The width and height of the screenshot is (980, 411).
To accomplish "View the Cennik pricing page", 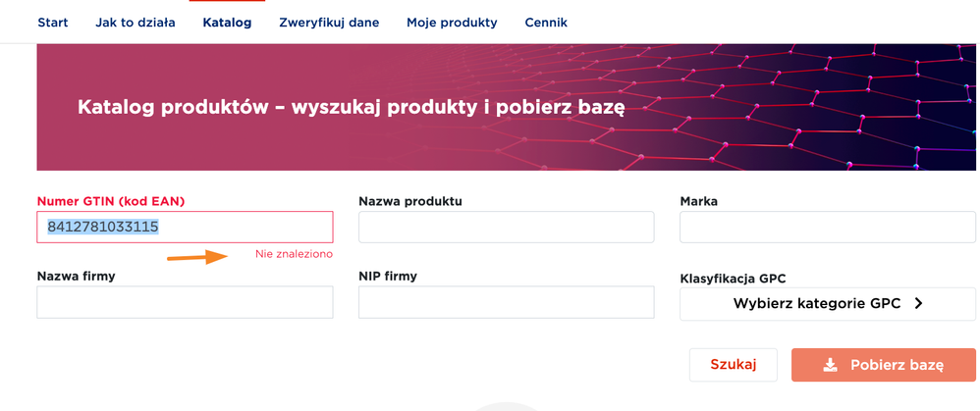I will click(x=546, y=22).
